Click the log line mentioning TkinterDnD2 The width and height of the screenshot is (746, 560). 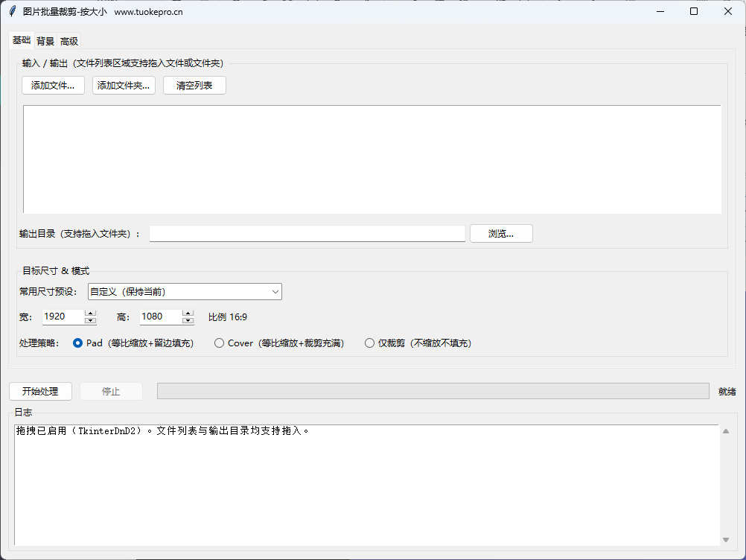(162, 431)
